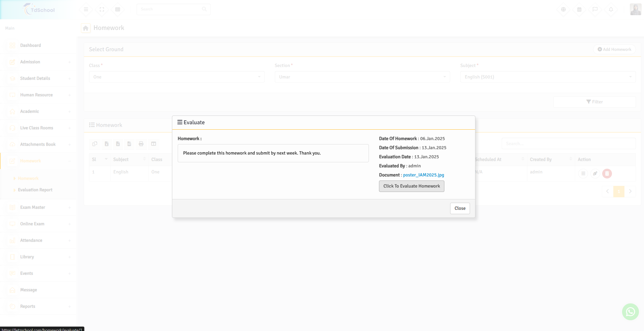Click the globe language icon
This screenshot has height=331, width=644.
563,9
